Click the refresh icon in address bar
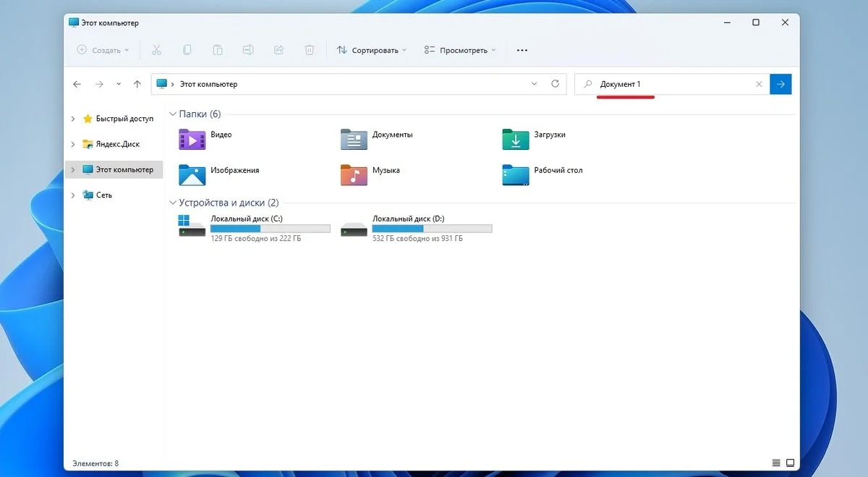 (x=556, y=84)
